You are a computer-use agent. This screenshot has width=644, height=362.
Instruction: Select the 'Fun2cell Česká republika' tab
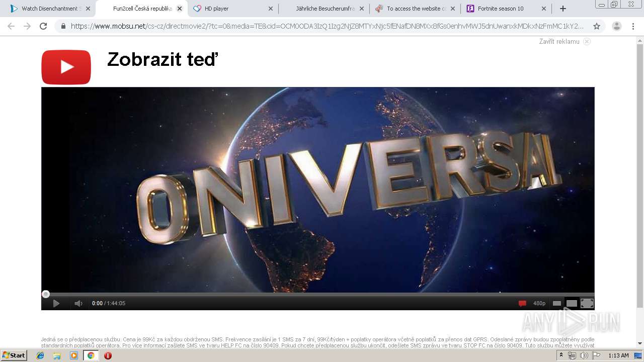142,9
